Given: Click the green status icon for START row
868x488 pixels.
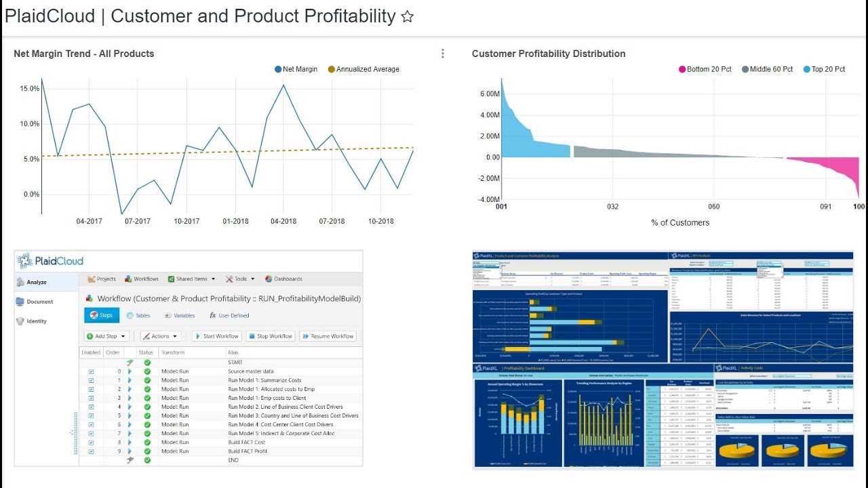Looking at the screenshot, I should point(147,363).
